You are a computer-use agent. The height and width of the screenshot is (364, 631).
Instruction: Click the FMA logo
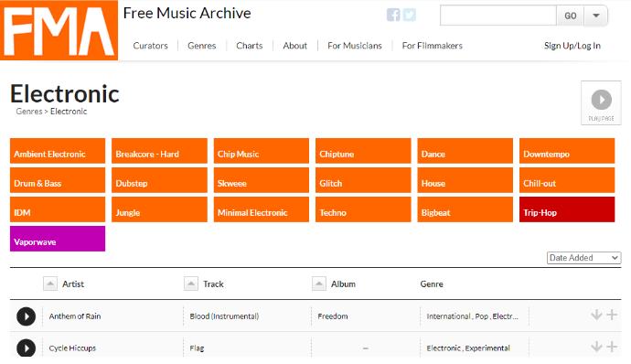[59, 30]
